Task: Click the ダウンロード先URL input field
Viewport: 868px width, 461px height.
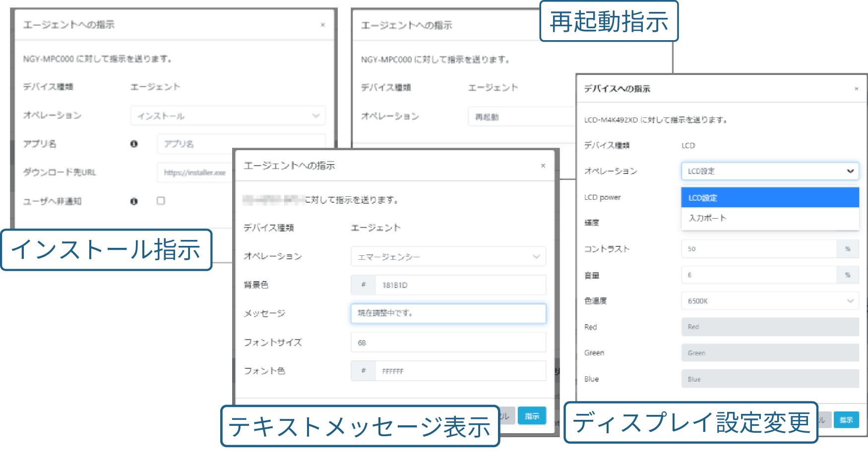Action: point(195,173)
